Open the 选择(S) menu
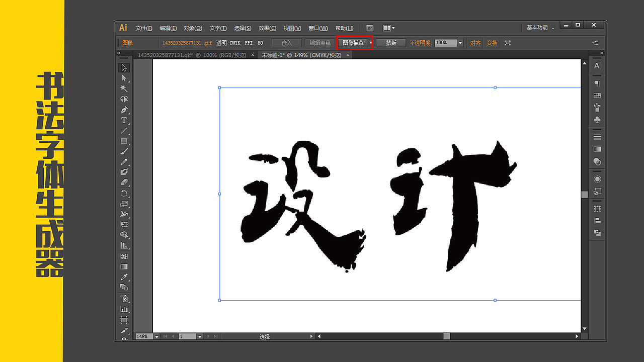The width and height of the screenshot is (644, 362). point(243,28)
